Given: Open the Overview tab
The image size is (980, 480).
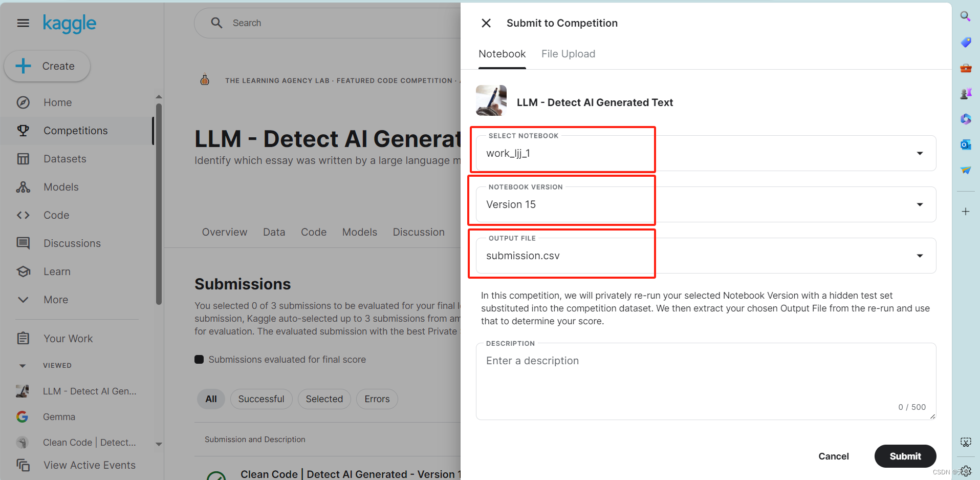Looking at the screenshot, I should (x=225, y=232).
